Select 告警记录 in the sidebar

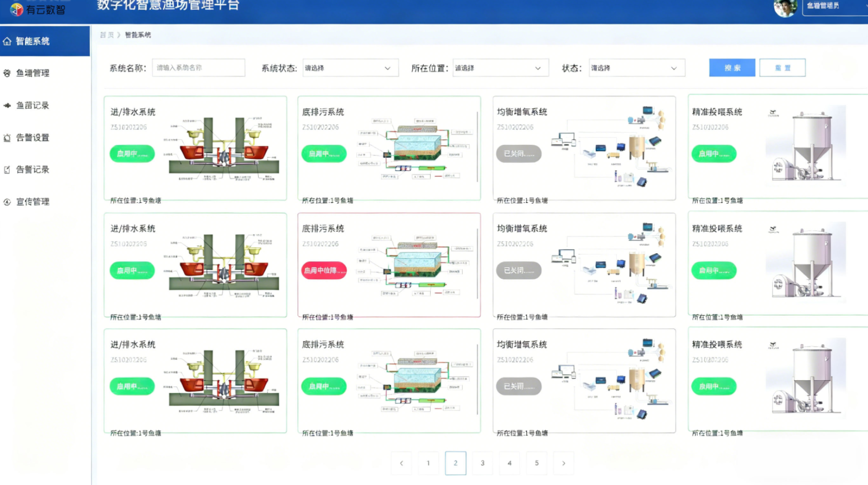(33, 170)
